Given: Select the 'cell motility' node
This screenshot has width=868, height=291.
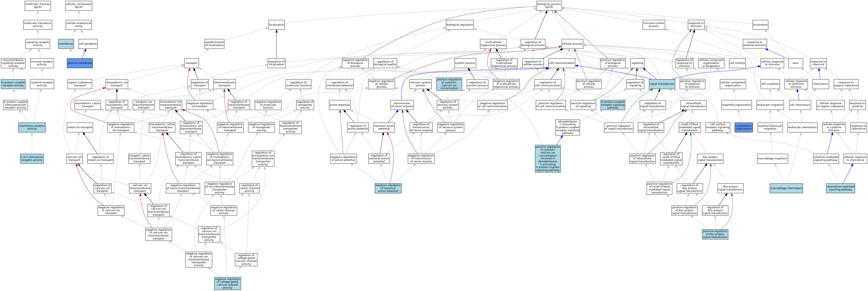Looking at the screenshot, I should click(x=737, y=63).
